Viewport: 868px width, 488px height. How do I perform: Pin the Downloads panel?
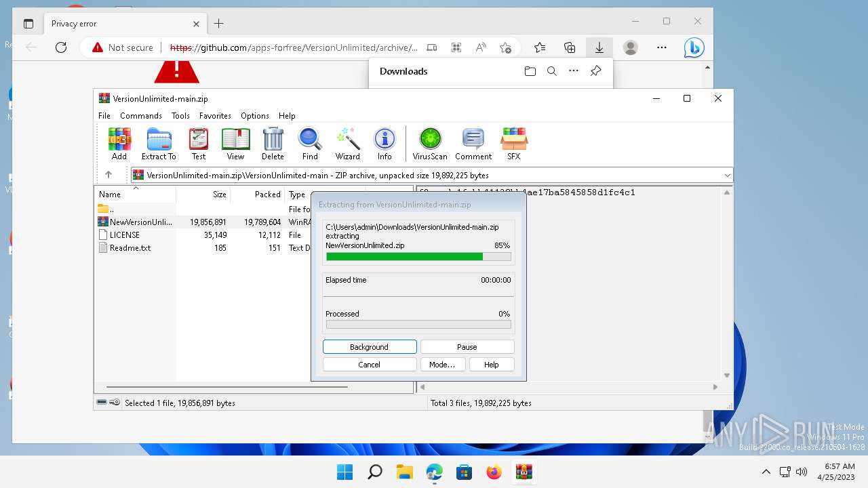[595, 71]
